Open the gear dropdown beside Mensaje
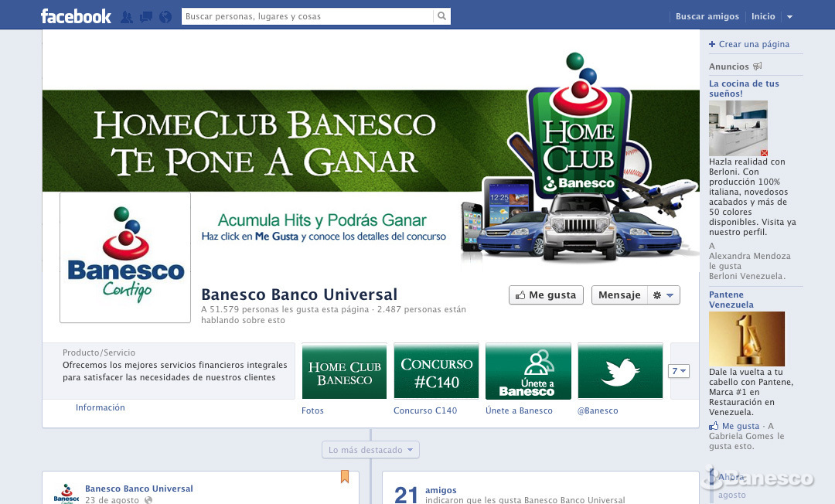Screen dimensions: 835x504 (x=663, y=295)
